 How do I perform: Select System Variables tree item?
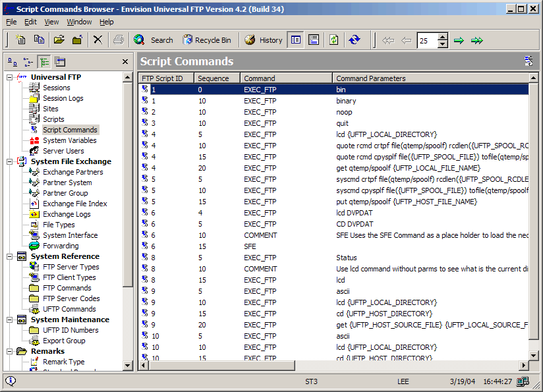(x=70, y=140)
